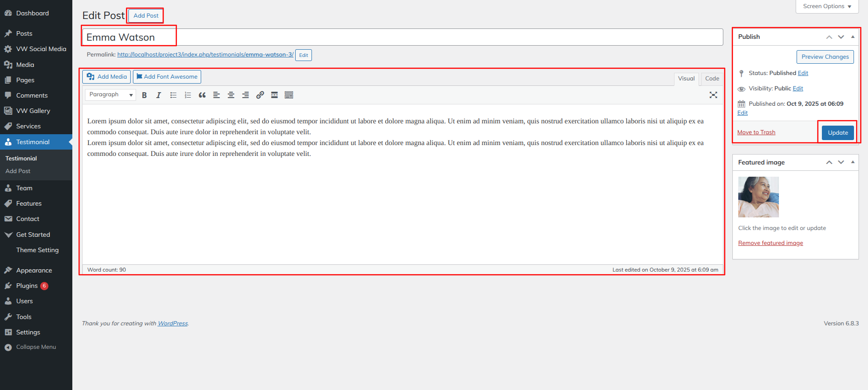Move the Featured image panel down
868x390 pixels.
point(841,162)
